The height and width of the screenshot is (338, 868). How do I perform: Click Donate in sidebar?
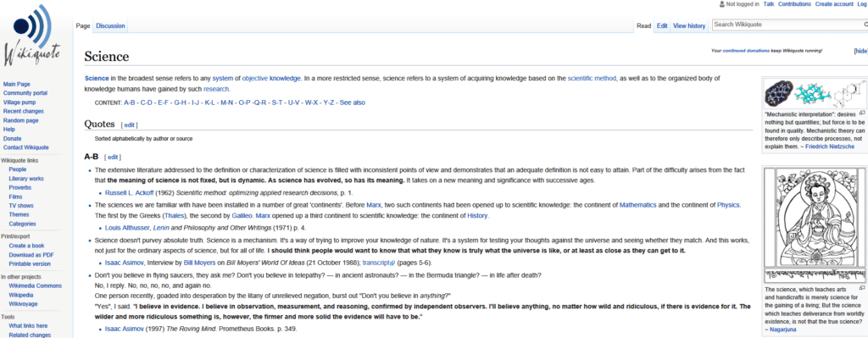[x=12, y=138]
